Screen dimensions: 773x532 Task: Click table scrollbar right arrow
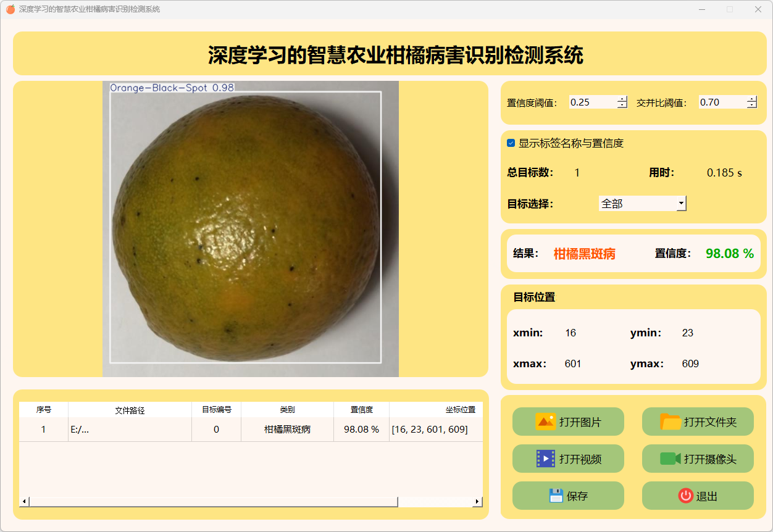pyautogui.click(x=477, y=502)
